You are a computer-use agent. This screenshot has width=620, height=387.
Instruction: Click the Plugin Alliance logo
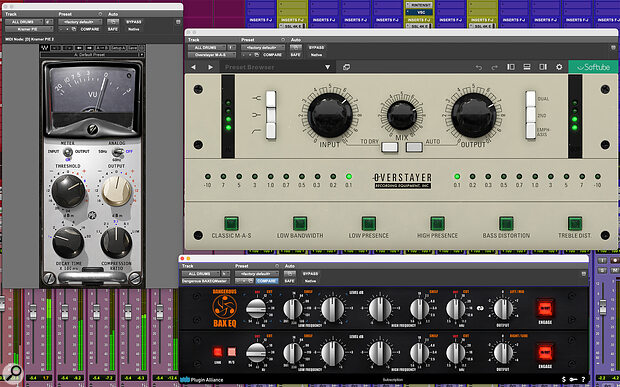click(x=202, y=380)
